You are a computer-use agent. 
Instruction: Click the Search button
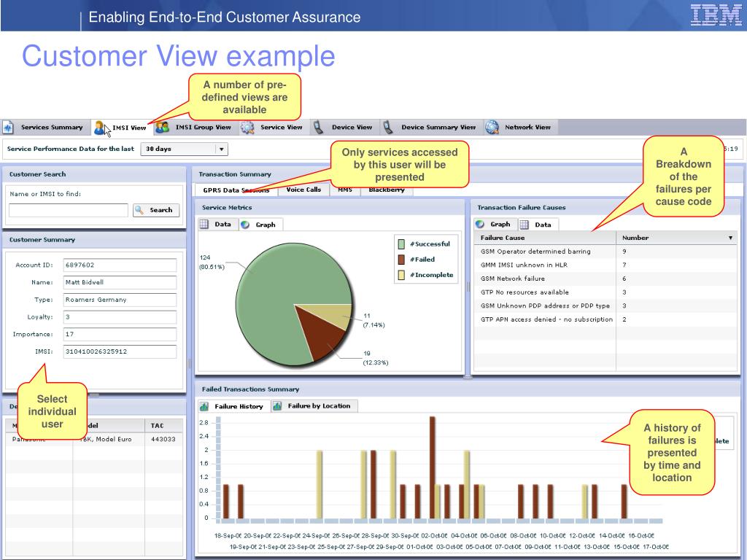click(156, 210)
